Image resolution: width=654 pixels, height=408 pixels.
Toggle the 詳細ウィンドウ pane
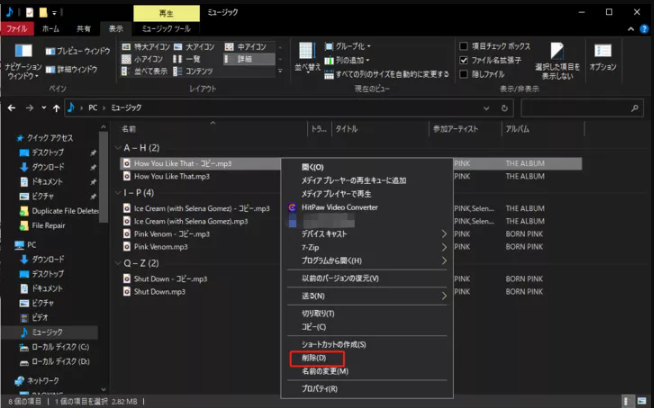coord(71,69)
